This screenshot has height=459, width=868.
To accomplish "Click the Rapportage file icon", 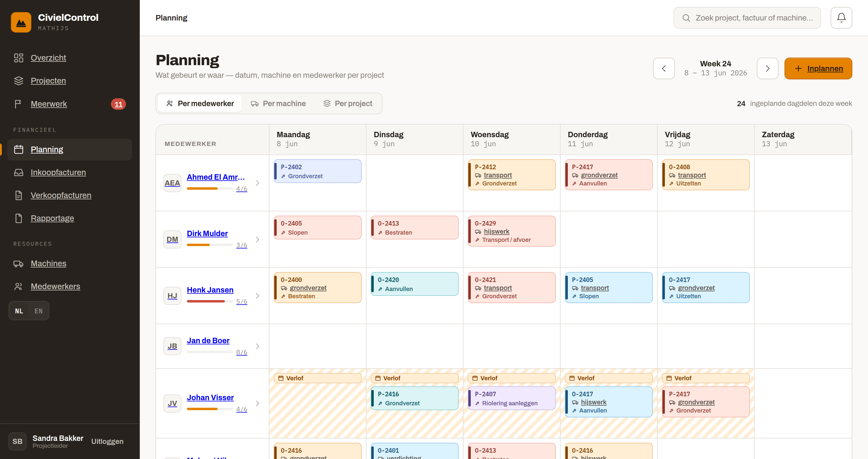I will click(x=18, y=218).
